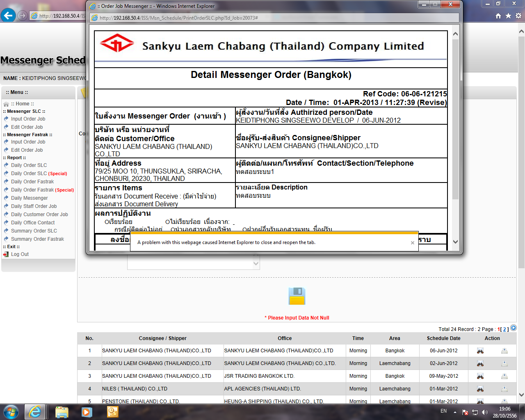Open Home in the side menu

(23, 104)
